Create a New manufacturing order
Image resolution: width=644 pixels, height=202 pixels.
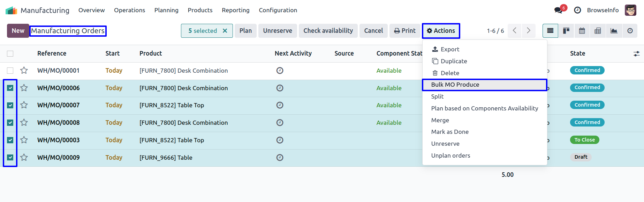(18, 31)
